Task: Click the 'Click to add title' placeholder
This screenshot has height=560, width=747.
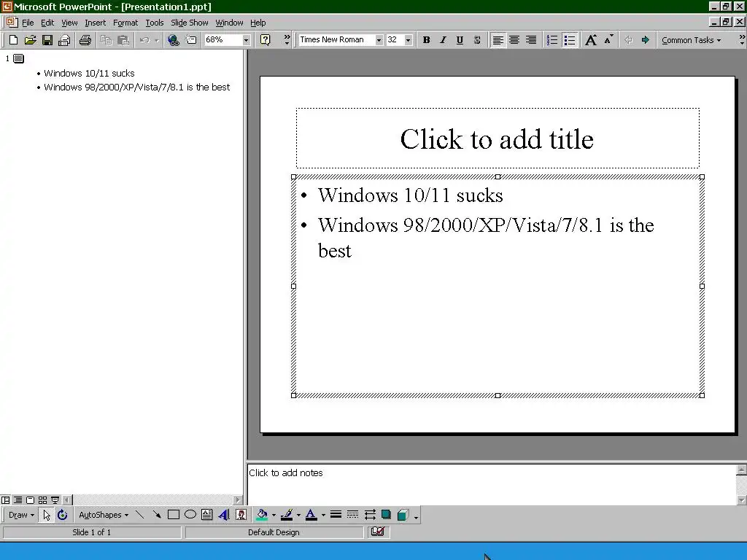Action: tap(498, 138)
